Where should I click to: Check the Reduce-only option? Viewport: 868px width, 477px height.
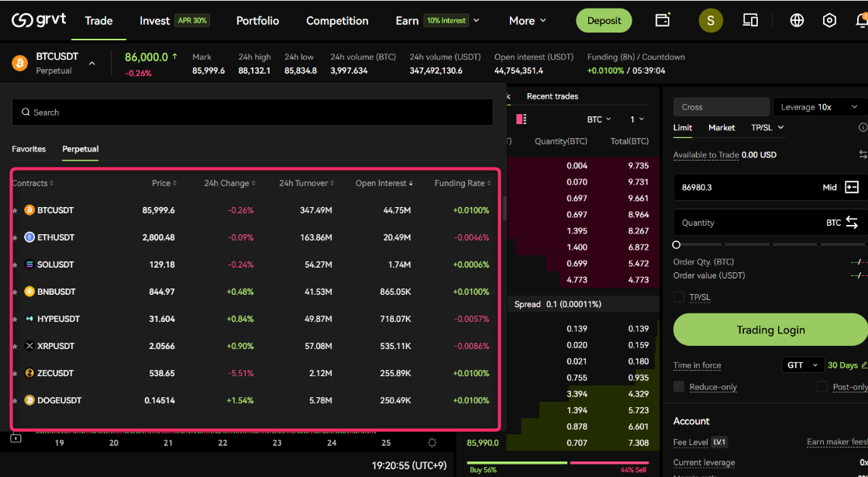(679, 386)
